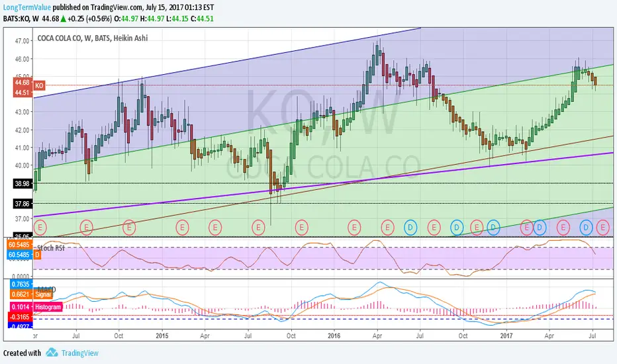The image size is (617, 364).
Task: Select the earnings E marker near July 2016
Action: click(x=434, y=227)
